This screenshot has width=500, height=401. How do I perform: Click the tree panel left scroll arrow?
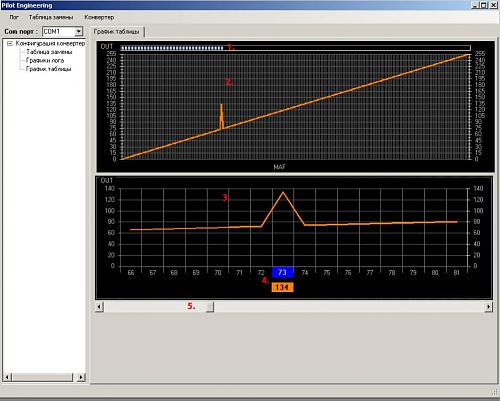(x=7, y=377)
